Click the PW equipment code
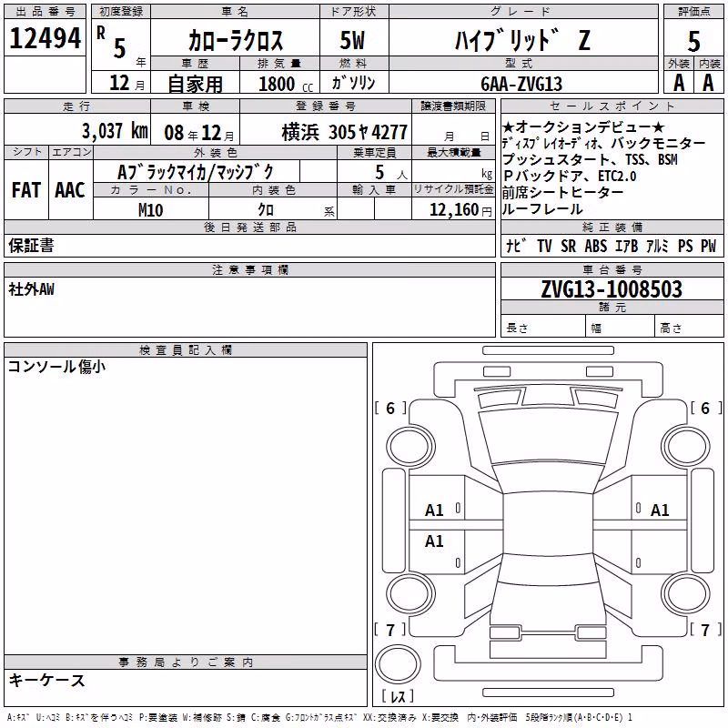 tap(709, 246)
